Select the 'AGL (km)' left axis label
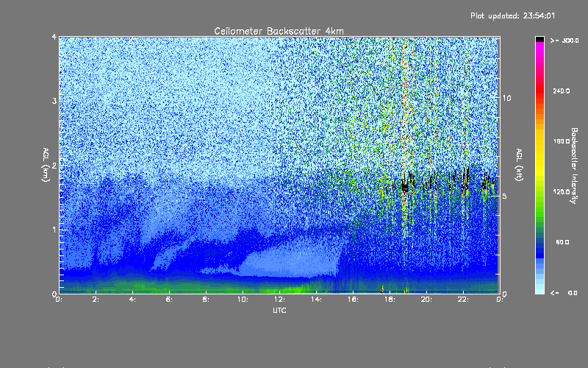This screenshot has height=368, width=588. click(46, 165)
